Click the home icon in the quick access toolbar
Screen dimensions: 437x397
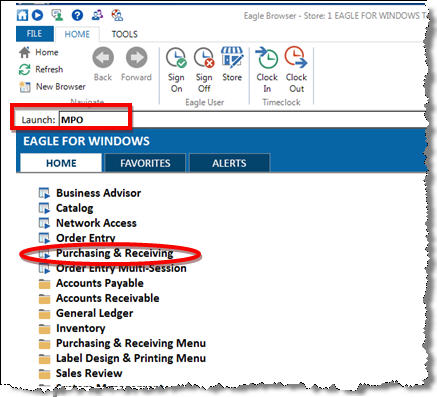22,15
